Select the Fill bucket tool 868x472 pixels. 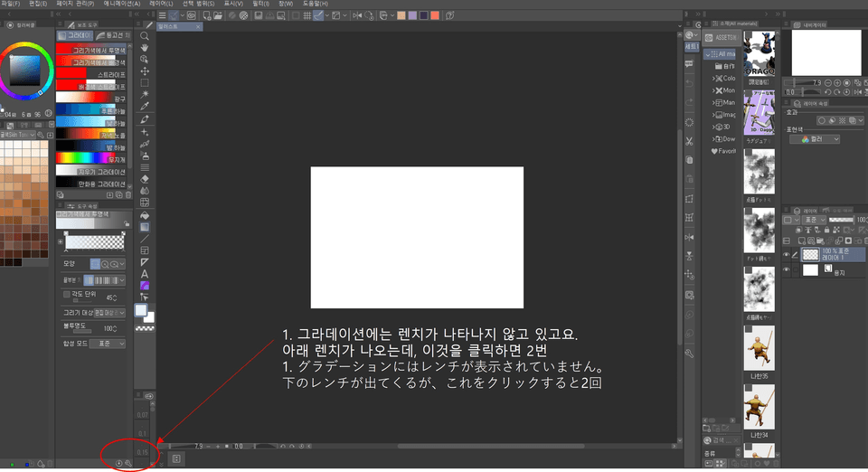point(145,215)
